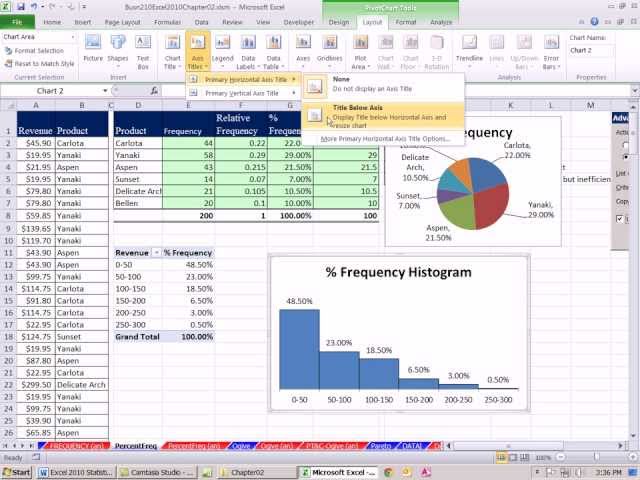Click Format Selection
640x480 pixels.
point(34,51)
